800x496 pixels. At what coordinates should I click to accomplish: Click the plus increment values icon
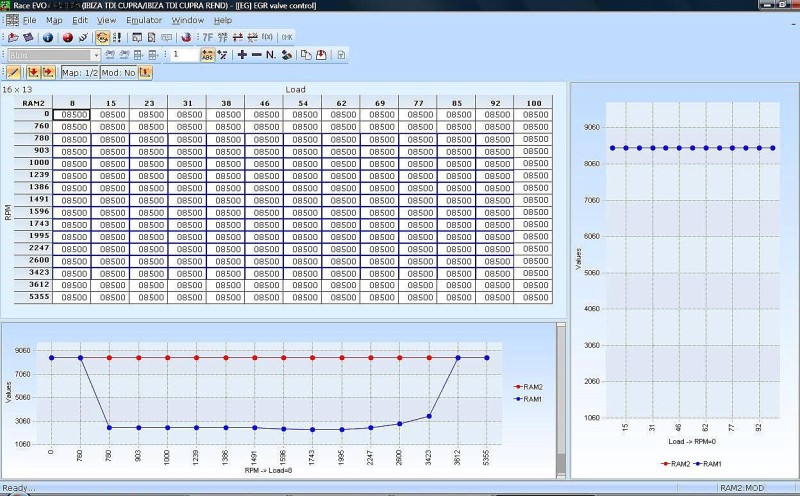point(242,55)
